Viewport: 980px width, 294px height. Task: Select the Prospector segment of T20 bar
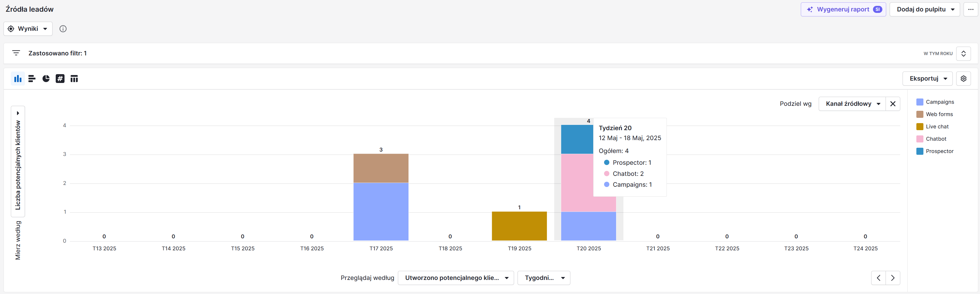tap(577, 140)
